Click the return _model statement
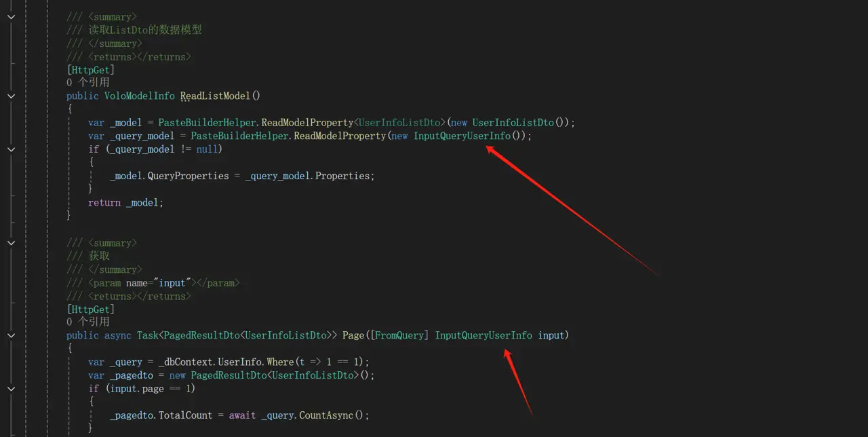Viewport: 868px width, 437px height. (125, 202)
